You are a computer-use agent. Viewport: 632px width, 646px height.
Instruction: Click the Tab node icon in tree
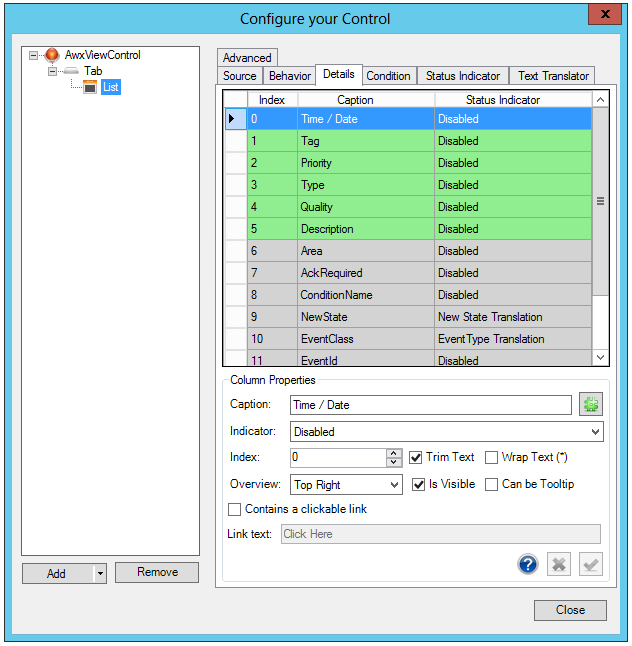click(x=71, y=71)
